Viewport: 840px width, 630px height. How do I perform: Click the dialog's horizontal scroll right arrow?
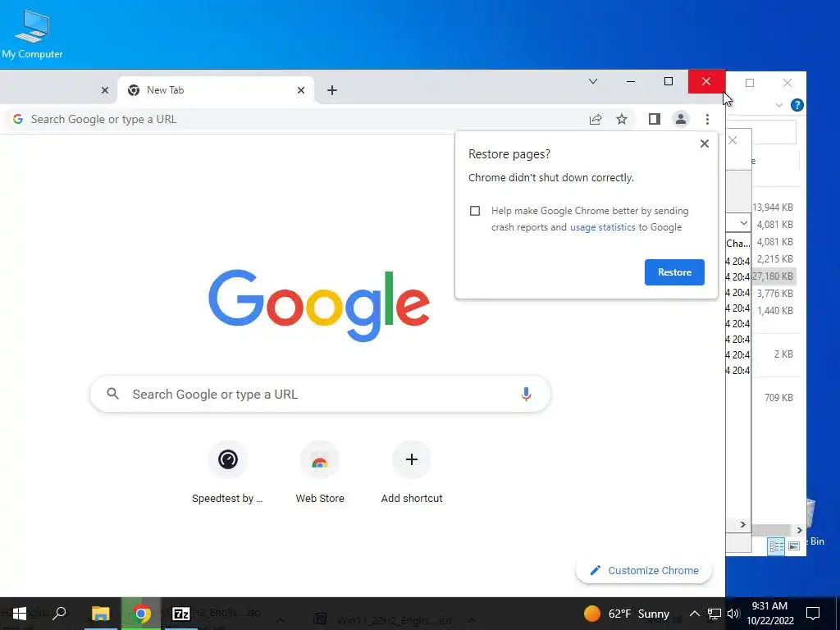pos(742,524)
